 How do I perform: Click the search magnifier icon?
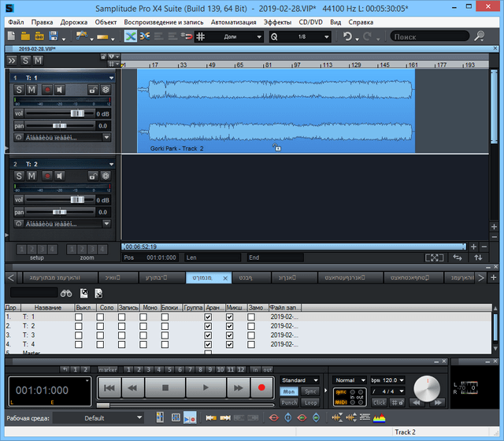pos(480,36)
